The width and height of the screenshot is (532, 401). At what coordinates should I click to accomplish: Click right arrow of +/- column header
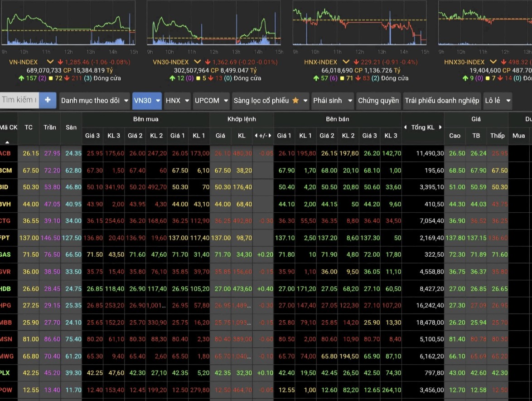coord(270,136)
